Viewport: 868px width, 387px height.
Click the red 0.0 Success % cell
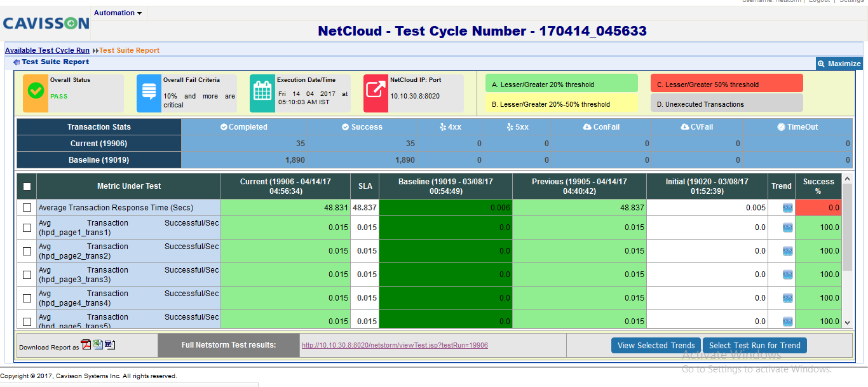[x=818, y=208]
